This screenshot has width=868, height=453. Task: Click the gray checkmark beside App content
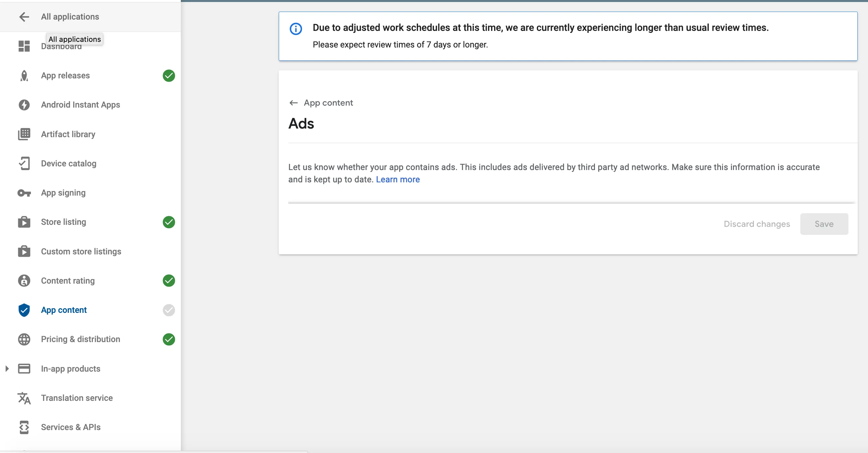pyautogui.click(x=169, y=310)
